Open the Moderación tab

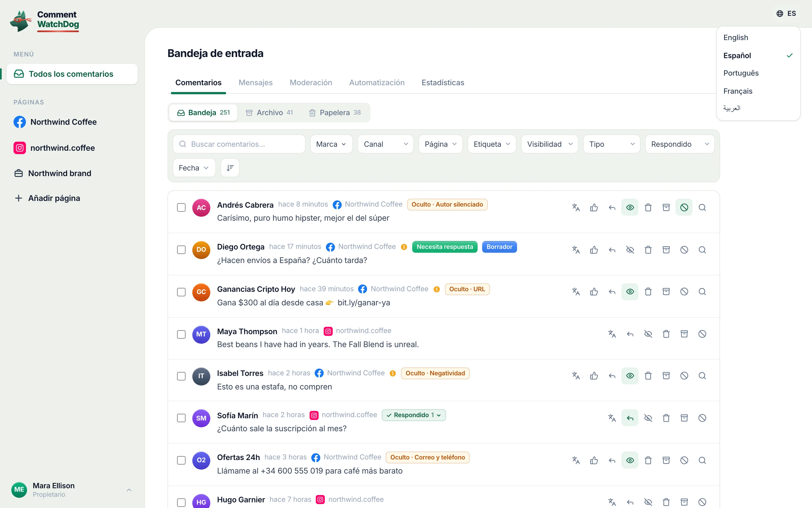tap(311, 83)
